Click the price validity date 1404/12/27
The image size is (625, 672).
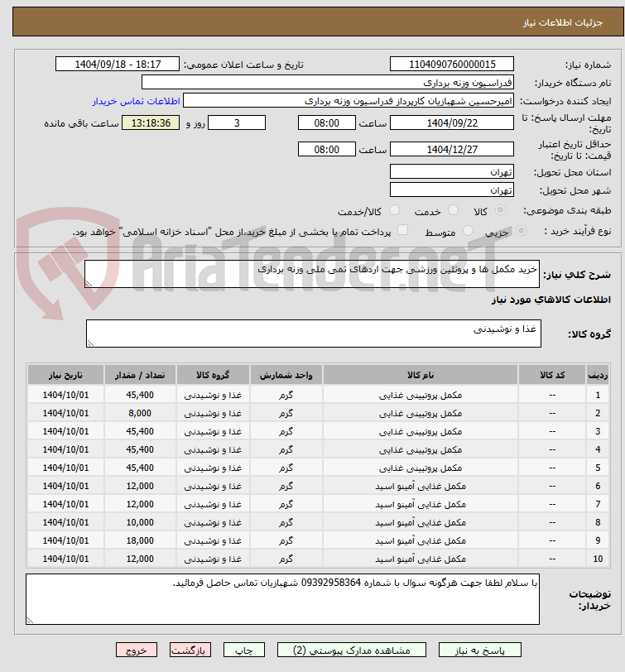452,150
